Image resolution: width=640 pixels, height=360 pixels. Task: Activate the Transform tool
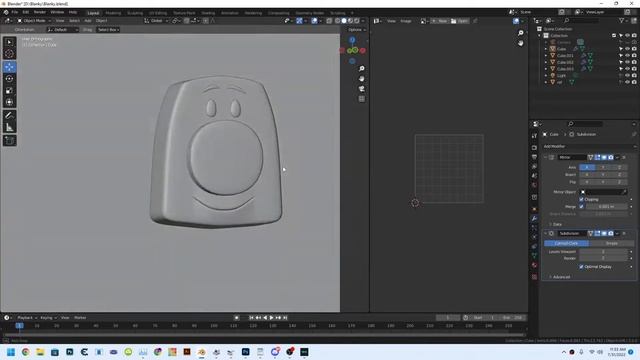(9, 102)
